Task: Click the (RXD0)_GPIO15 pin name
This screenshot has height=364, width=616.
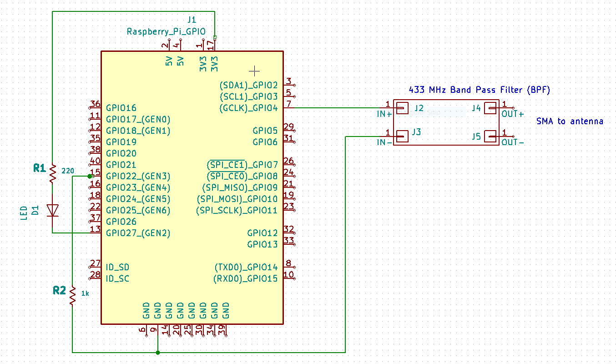Action: coord(246,279)
